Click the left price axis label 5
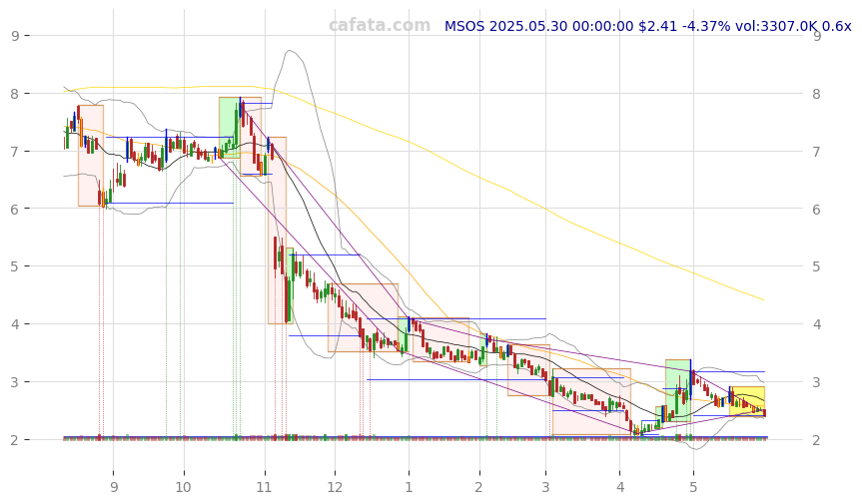The width and height of the screenshot is (862, 504). [15, 266]
